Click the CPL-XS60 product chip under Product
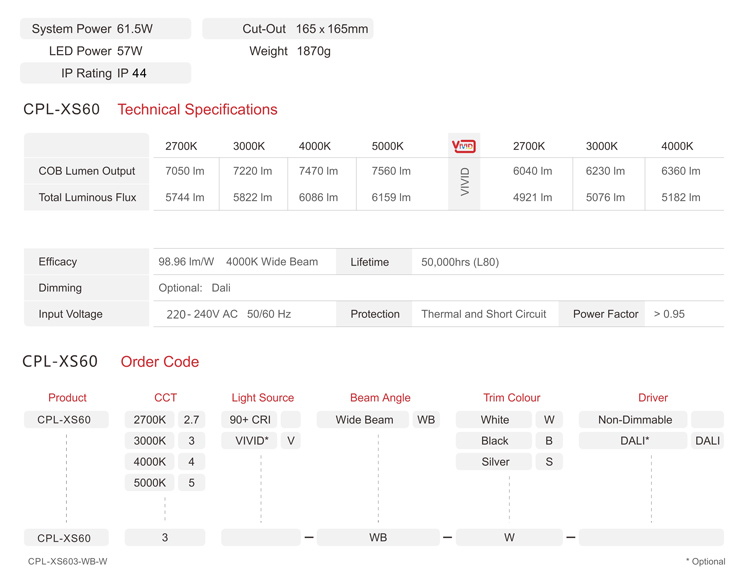Viewport: 750px width, 585px height. [x=66, y=419]
